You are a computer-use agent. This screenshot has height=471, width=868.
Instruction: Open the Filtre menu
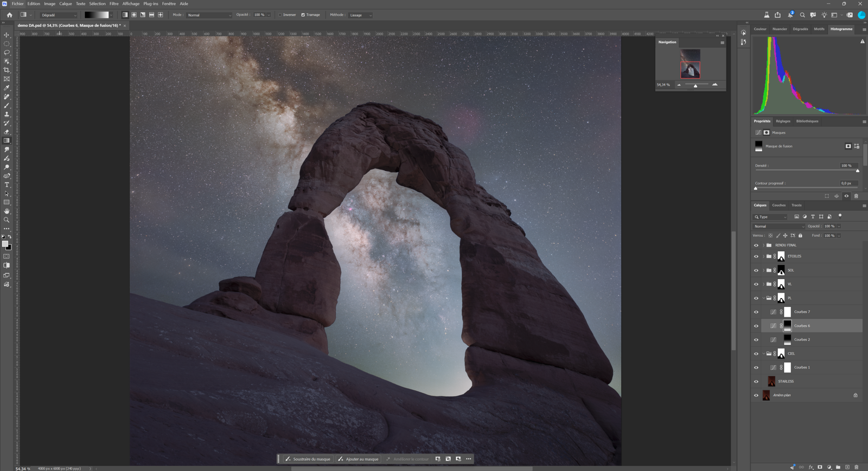[114, 4]
